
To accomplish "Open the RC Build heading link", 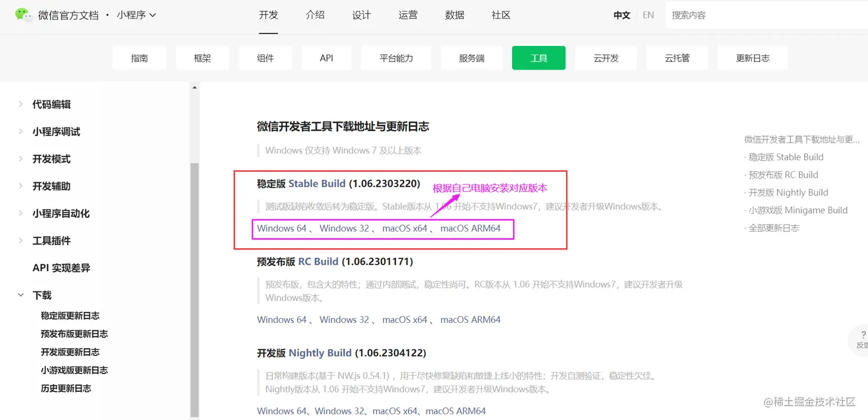I will point(318,261).
